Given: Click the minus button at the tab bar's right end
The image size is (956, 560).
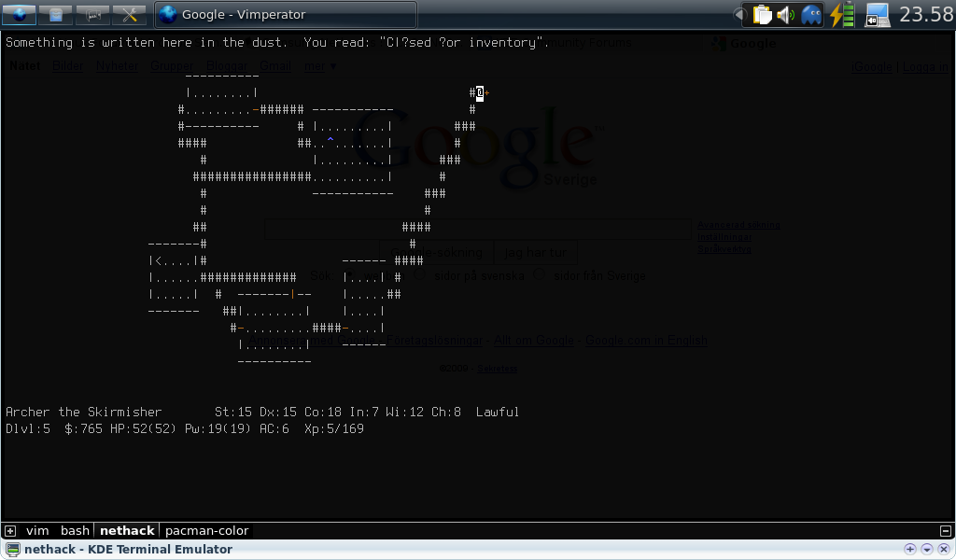Looking at the screenshot, I should 945,531.
